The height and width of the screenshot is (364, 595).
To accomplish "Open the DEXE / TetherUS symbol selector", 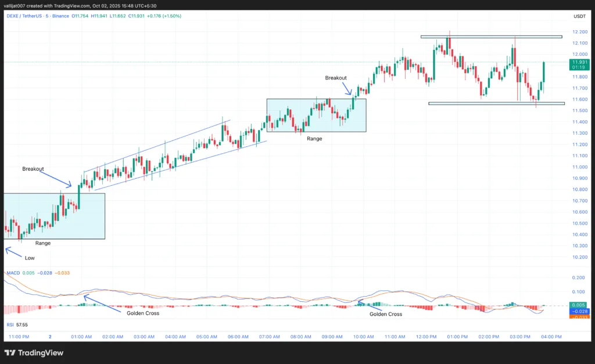I will coord(23,17).
